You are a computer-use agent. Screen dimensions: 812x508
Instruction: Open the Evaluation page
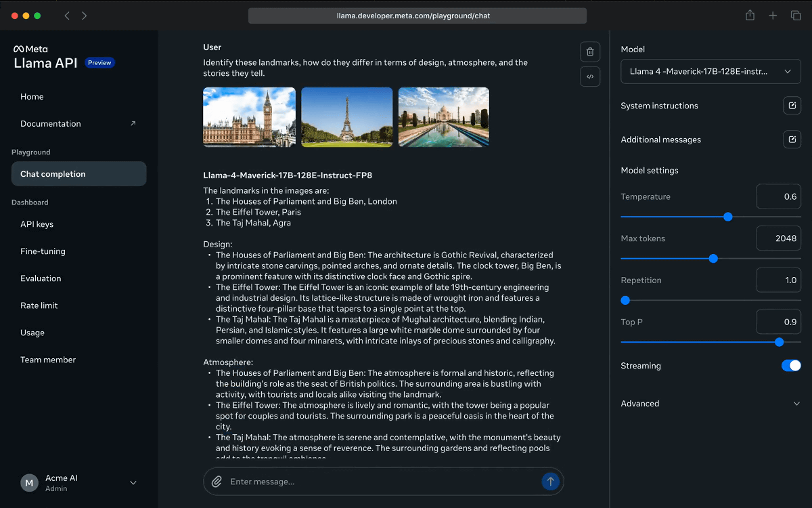(x=41, y=278)
